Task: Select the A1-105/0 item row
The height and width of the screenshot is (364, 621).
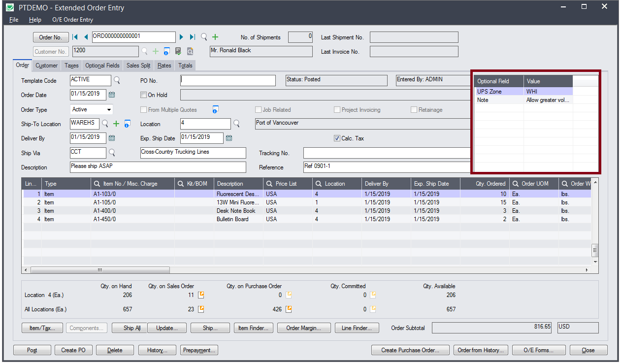Action: tap(307, 202)
